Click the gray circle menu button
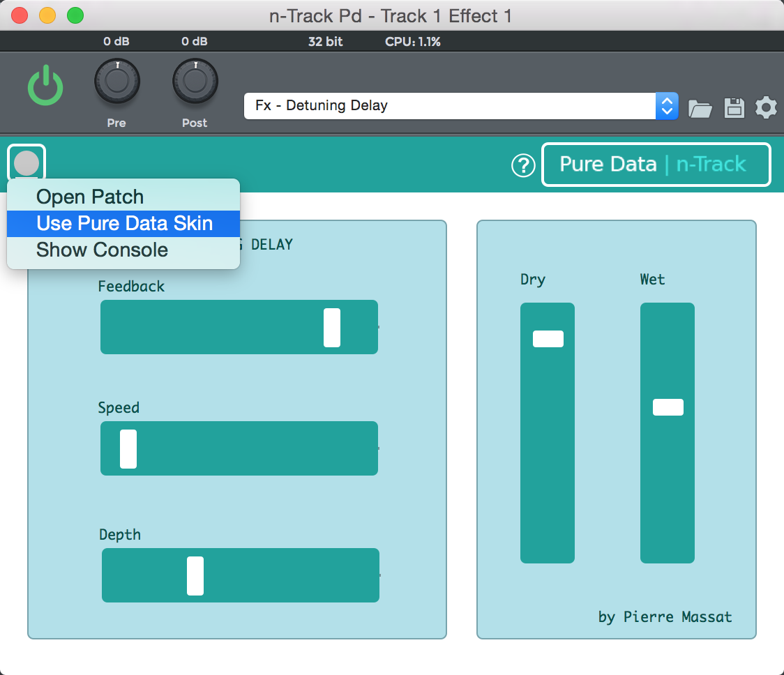784x675 pixels. 27,163
